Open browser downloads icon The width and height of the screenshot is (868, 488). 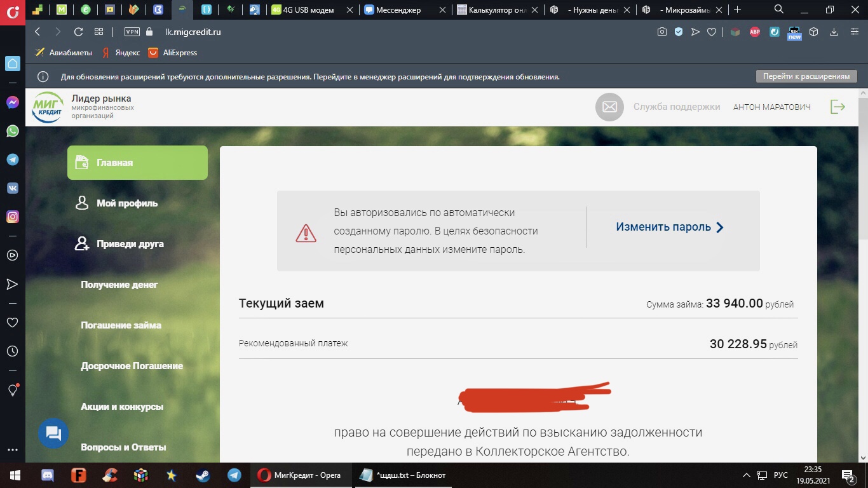click(x=834, y=32)
